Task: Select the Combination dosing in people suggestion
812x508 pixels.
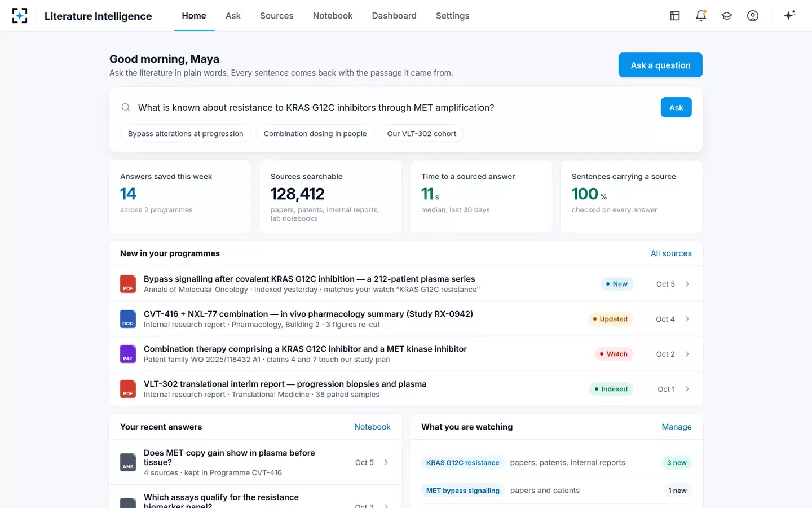Action: tap(315, 134)
